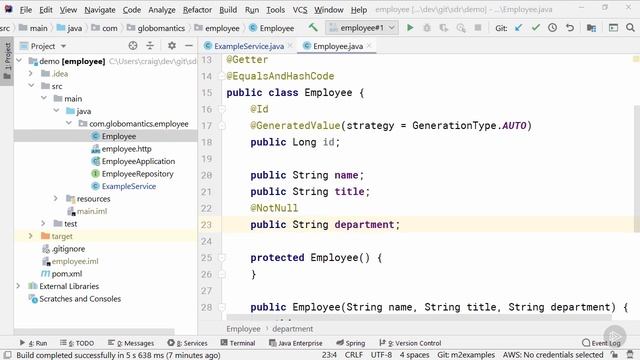Open Search Everywhere magnifier icon
The height and width of the screenshot is (360, 640).
pos(630,28)
